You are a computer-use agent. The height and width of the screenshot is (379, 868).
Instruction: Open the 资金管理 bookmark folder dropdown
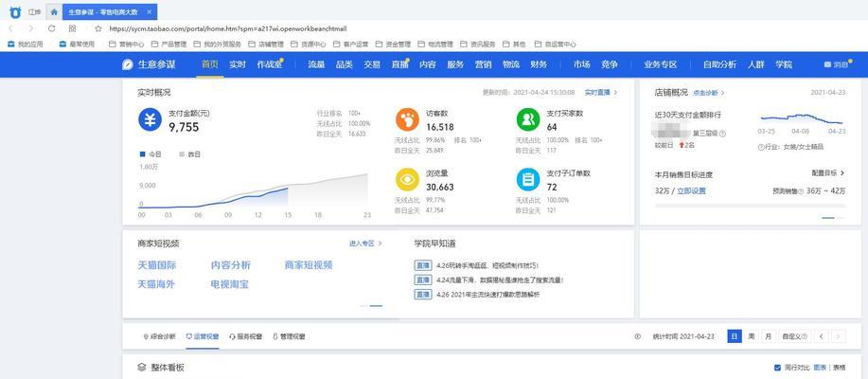(x=393, y=44)
